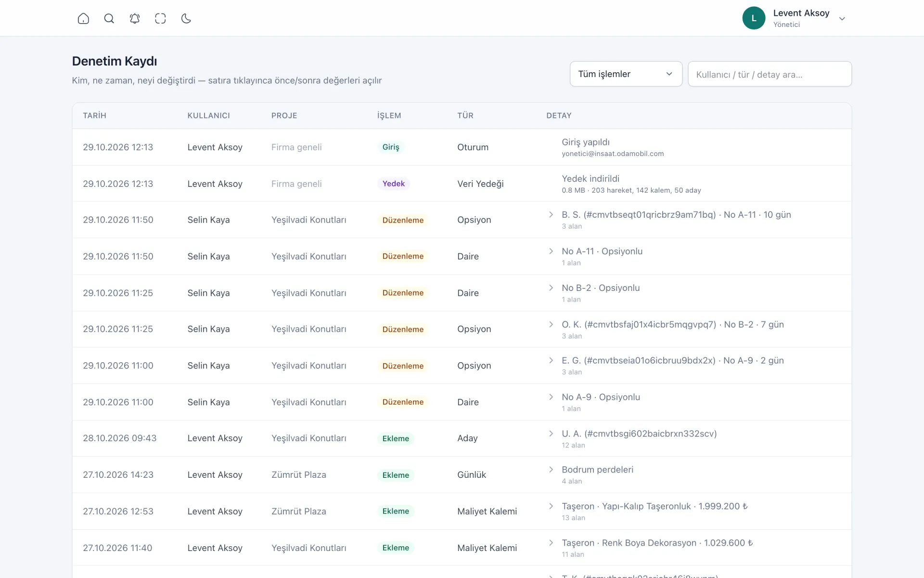Click the Veri Yedeği type cell
The image size is (924, 578).
480,184
